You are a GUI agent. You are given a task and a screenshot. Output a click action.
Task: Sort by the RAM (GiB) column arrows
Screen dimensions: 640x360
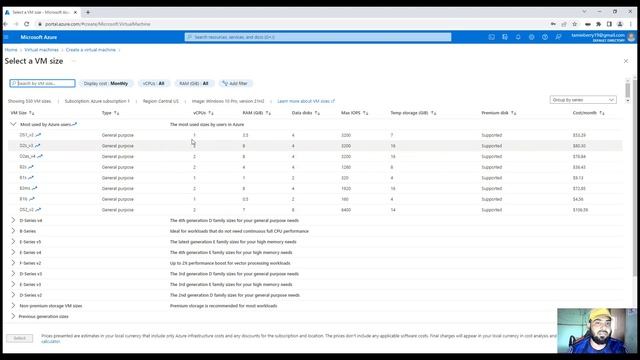268,113
